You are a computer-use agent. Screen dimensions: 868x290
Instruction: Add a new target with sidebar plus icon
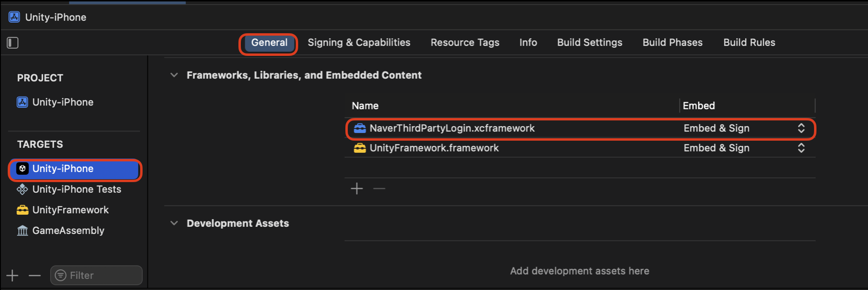(x=13, y=276)
